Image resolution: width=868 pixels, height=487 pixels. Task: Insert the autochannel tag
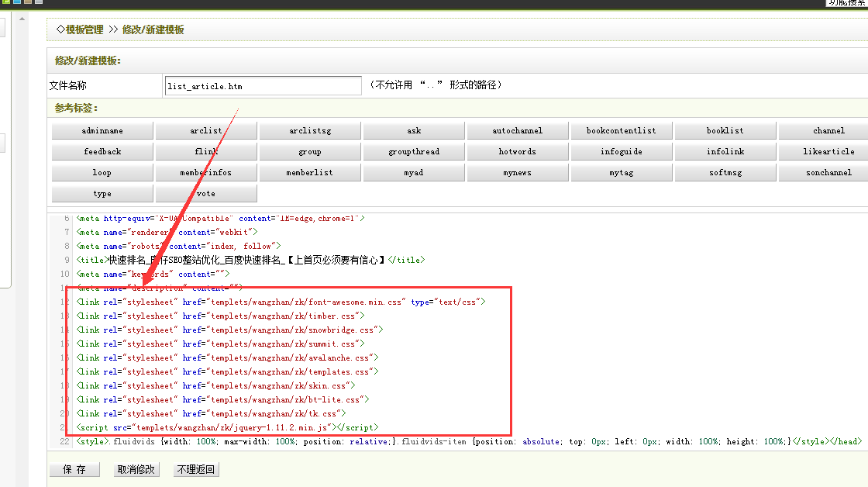coord(518,131)
